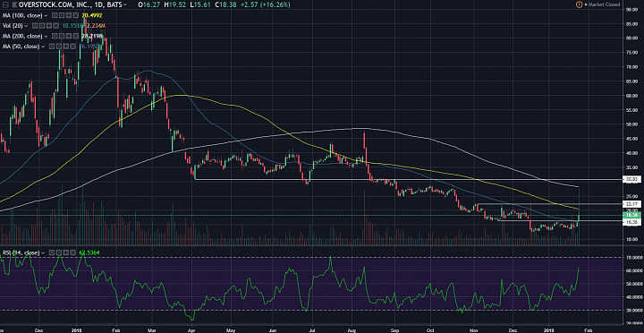Click the 2018 label on time axis
644x333 pixels.
[76, 329]
